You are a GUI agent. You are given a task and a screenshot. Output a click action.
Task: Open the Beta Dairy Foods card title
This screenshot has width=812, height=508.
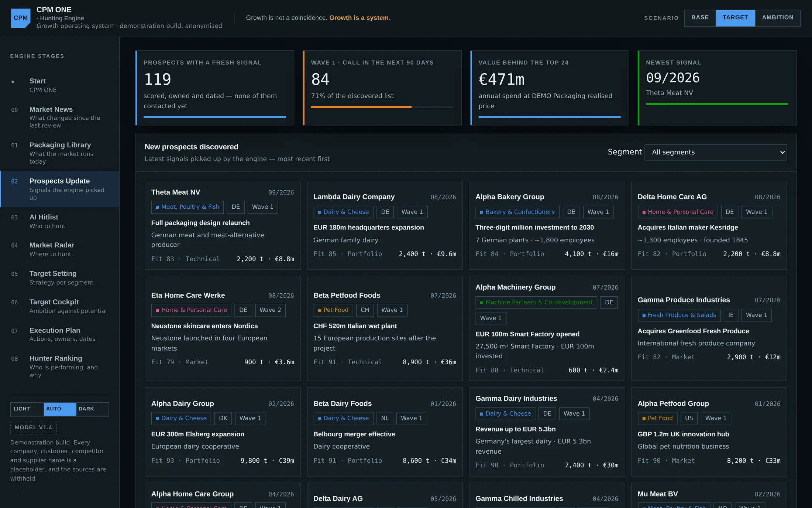coord(342,403)
